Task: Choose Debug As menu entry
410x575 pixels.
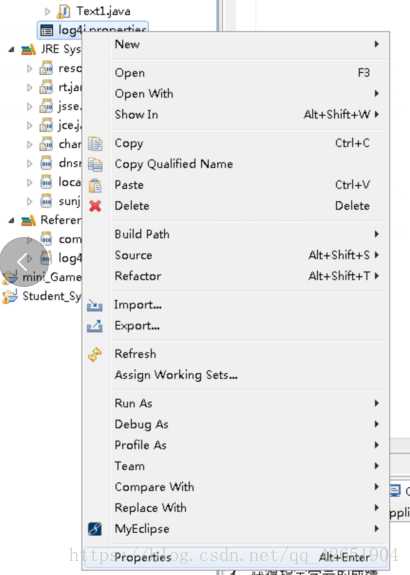Action: [x=235, y=424]
